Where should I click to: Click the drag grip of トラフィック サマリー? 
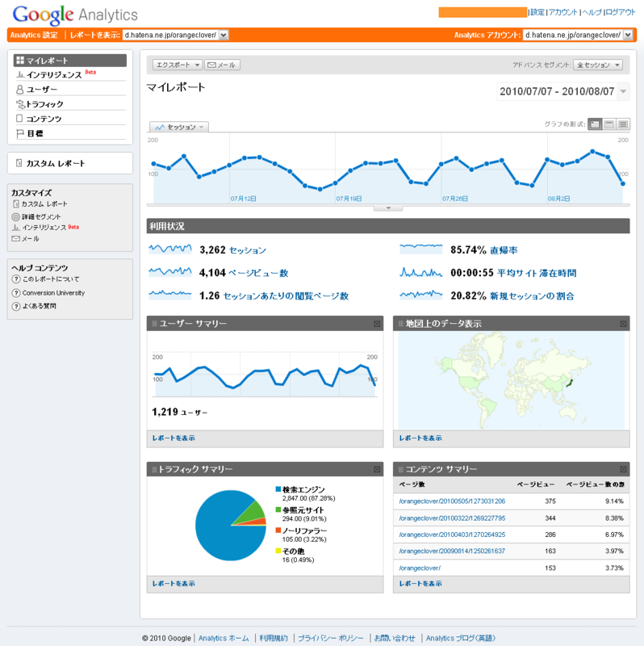coord(154,469)
